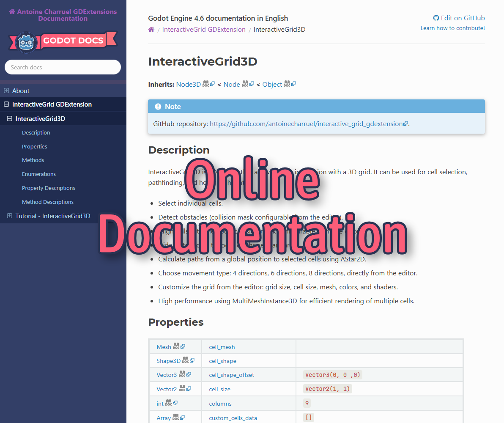Open doc icon beside int type
The height and width of the screenshot is (423, 504).
168,403
